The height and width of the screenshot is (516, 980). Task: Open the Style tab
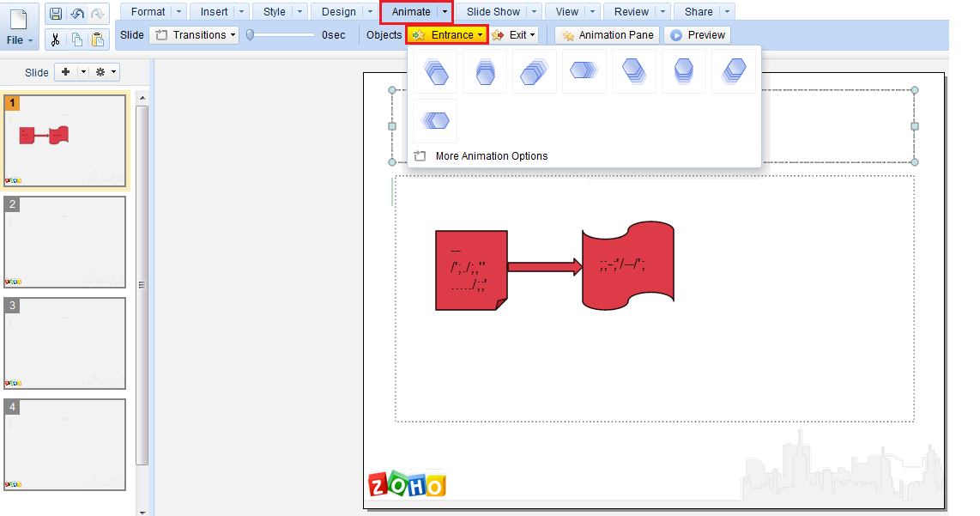(275, 12)
